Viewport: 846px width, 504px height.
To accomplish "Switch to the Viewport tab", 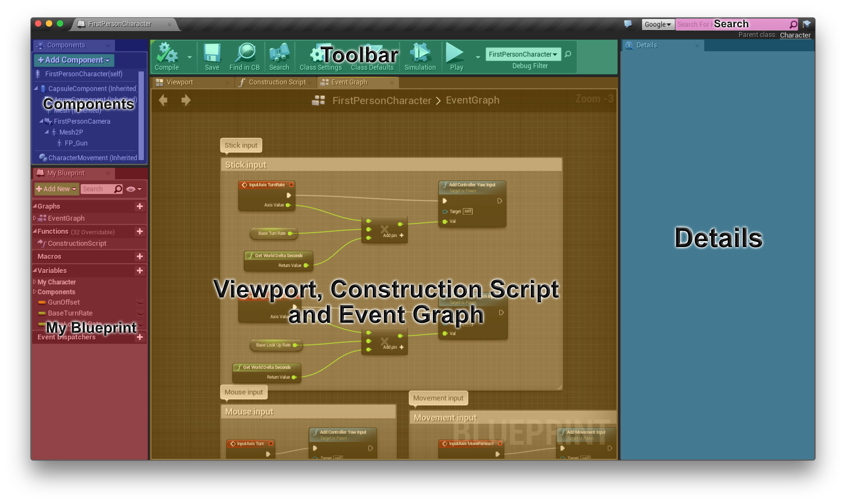I will (180, 82).
